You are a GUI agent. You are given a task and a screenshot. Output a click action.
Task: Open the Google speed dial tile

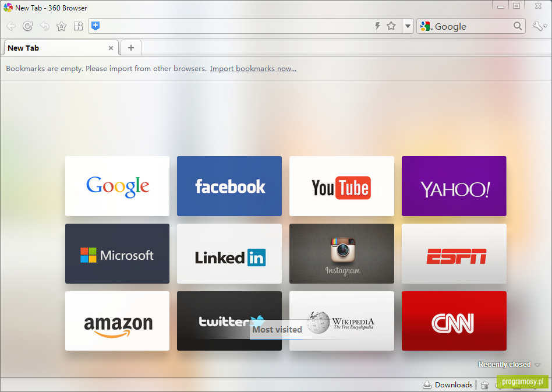tap(117, 186)
